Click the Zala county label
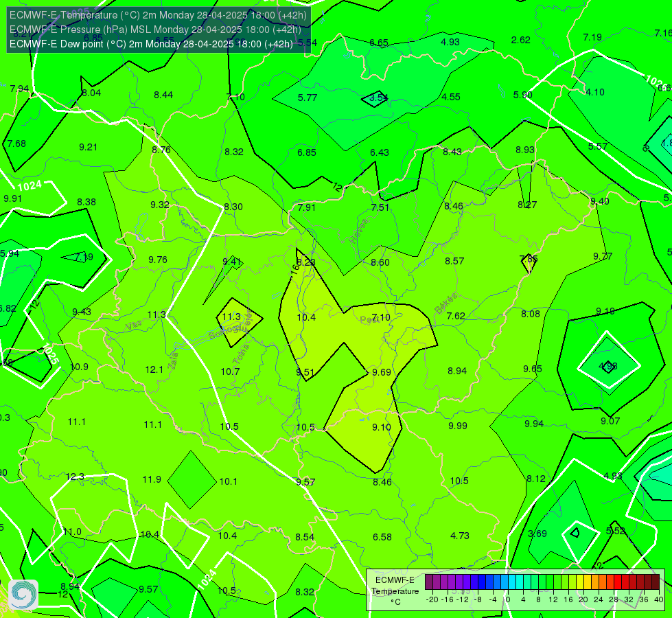The height and width of the screenshot is (618, 672). [173, 360]
